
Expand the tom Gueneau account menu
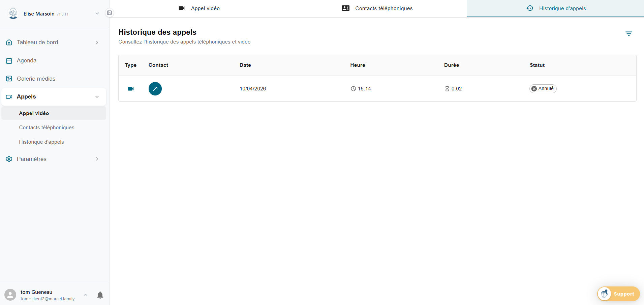tap(86, 295)
